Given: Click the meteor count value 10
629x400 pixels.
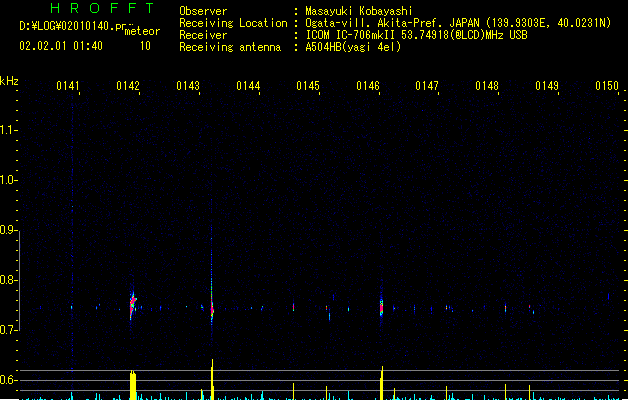Looking at the screenshot, I should point(145,46).
